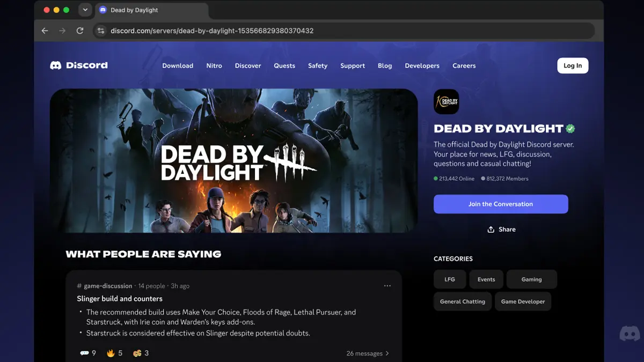The image size is (644, 362).
Task: Click the Discord logo in the header
Action: 79,65
